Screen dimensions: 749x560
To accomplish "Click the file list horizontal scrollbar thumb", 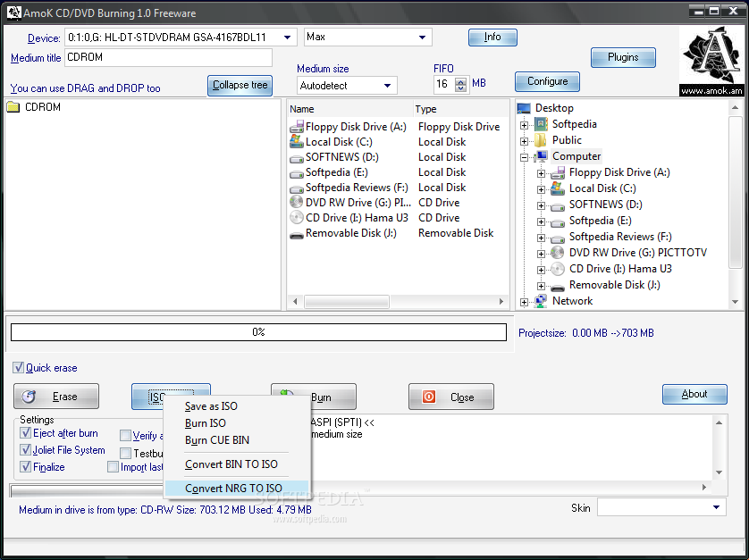I will 347,302.
